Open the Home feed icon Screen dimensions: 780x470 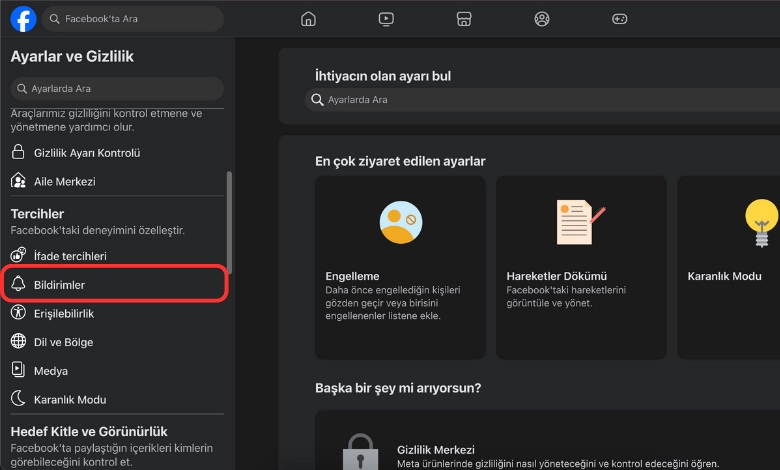click(308, 19)
